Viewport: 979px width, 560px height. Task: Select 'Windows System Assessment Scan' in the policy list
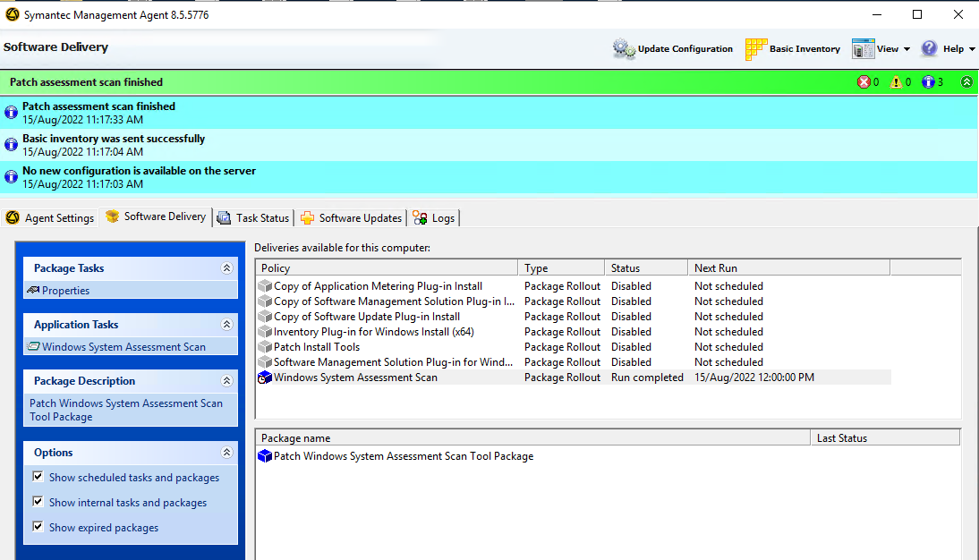coord(574,378)
